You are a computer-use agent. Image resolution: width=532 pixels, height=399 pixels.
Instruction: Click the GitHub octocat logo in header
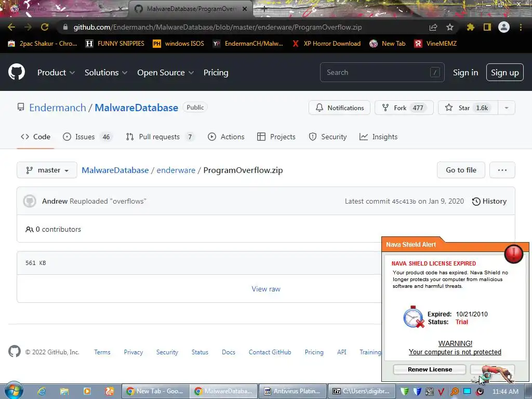point(17,72)
